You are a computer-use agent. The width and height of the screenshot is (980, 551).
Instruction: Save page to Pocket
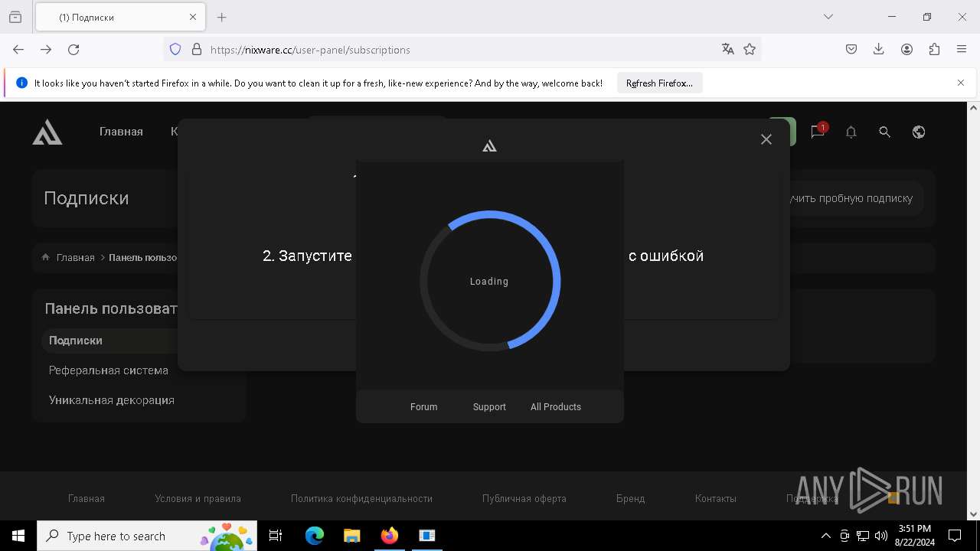click(x=851, y=50)
